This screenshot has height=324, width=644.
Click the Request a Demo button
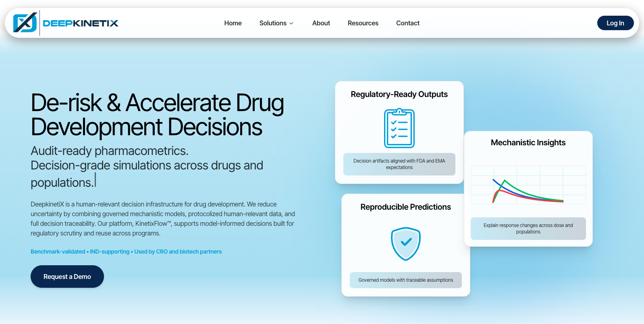click(67, 277)
